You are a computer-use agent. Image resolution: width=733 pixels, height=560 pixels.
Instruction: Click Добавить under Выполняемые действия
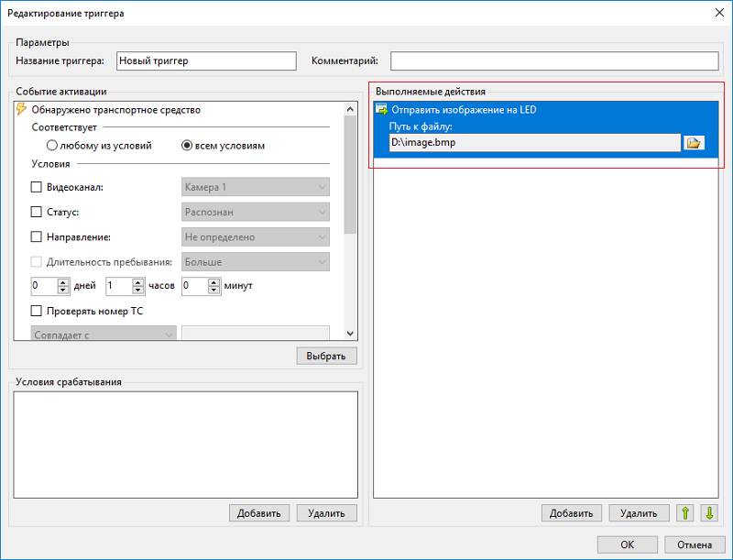coord(571,512)
